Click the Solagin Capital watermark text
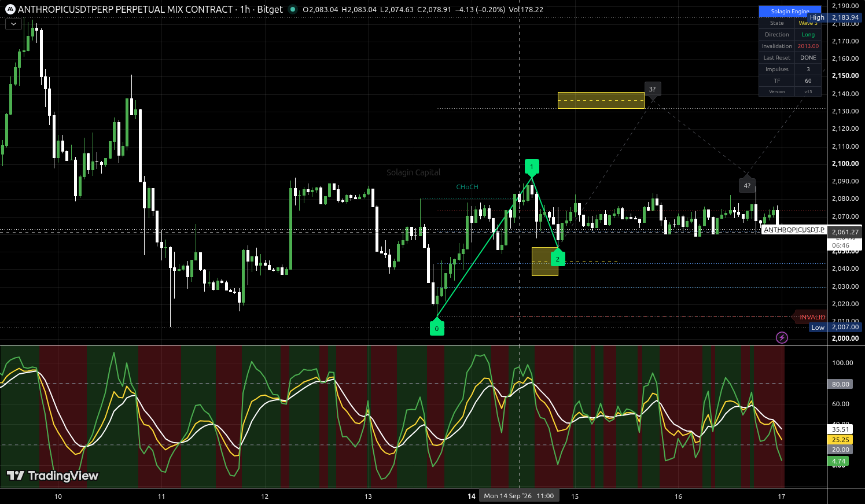The image size is (865, 504). [x=413, y=172]
